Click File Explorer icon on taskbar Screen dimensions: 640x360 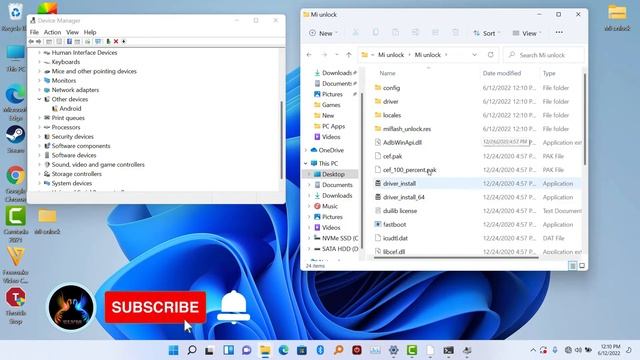[265, 350]
